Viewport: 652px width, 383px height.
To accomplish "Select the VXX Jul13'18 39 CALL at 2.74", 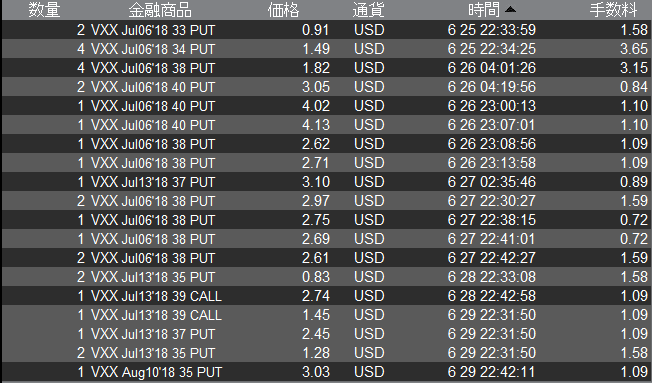I will pyautogui.click(x=326, y=296).
